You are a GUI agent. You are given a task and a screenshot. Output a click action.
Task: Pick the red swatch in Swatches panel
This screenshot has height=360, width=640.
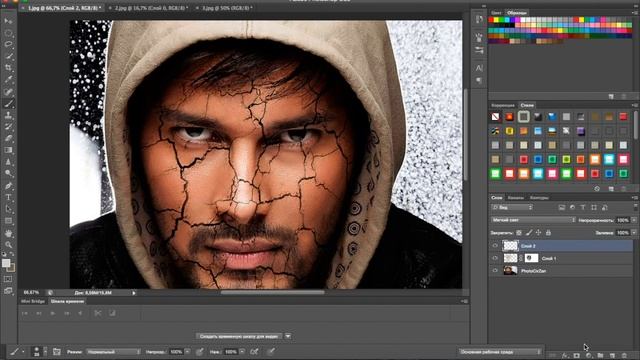pyautogui.click(x=491, y=20)
